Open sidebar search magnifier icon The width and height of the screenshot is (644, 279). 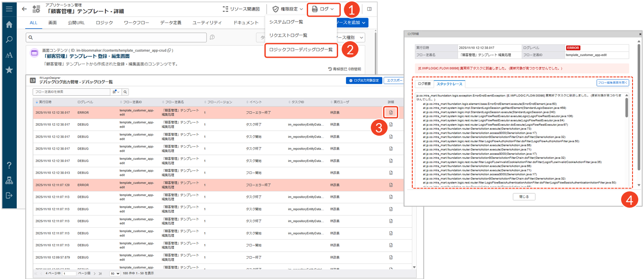[9, 40]
